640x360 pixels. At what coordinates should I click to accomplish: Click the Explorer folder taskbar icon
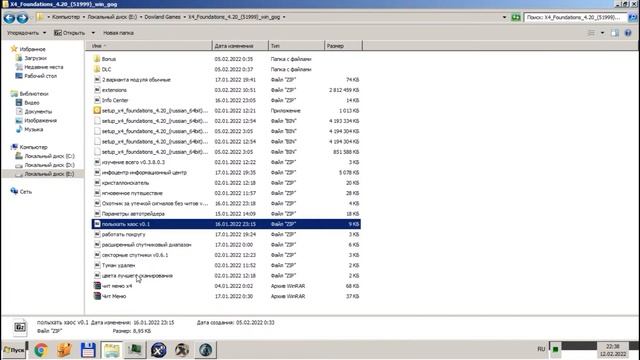(111, 350)
